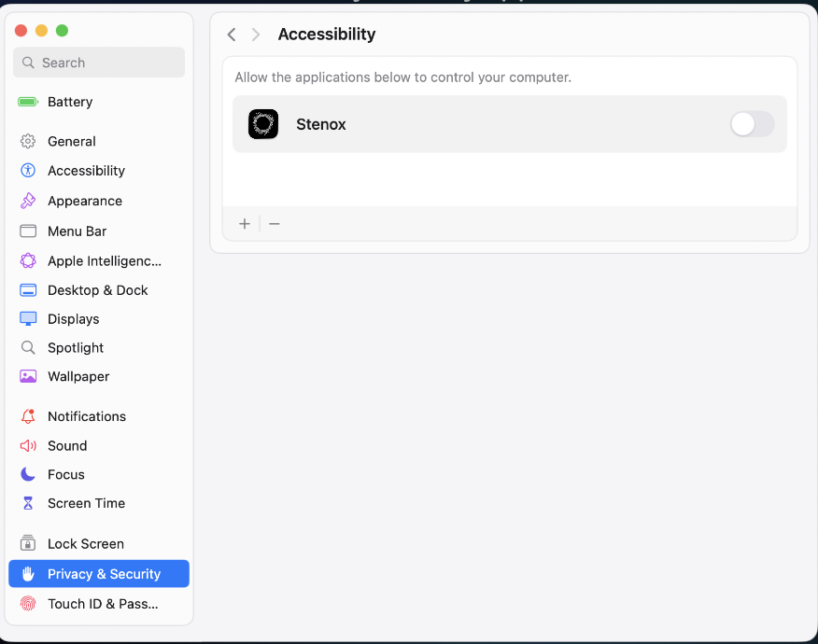818x644 pixels.
Task: Select the Sound speaker icon
Action: click(x=28, y=445)
